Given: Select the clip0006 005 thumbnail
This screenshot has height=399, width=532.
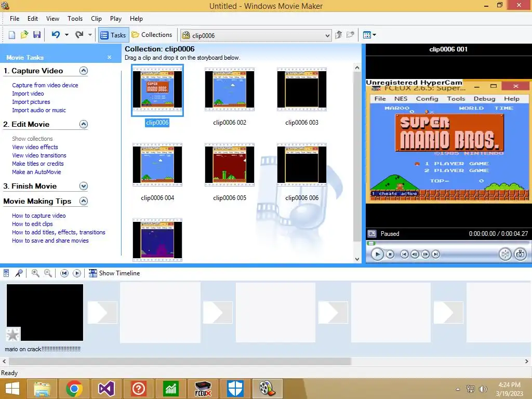Looking at the screenshot, I should click(x=229, y=165).
